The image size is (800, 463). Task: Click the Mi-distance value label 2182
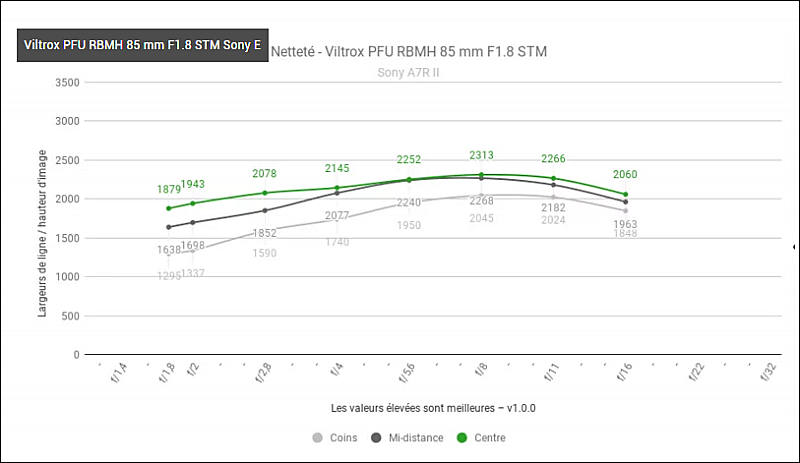pos(553,208)
